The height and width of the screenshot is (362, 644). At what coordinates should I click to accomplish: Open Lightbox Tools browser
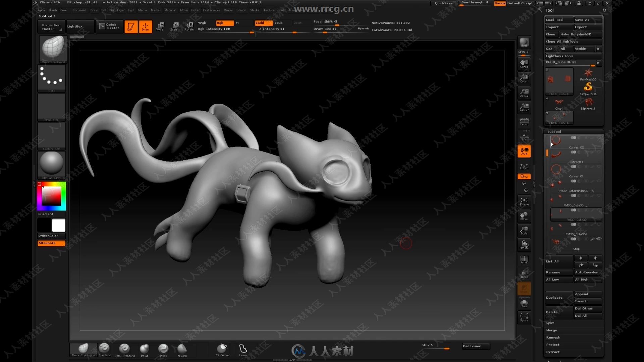(x=573, y=56)
